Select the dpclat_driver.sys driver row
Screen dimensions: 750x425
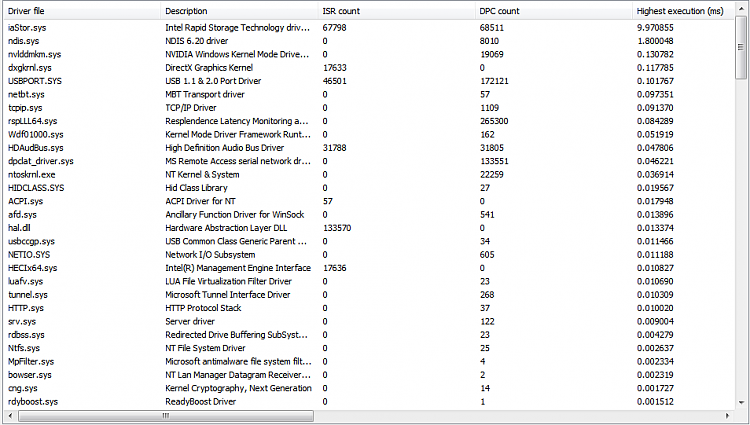pyautogui.click(x=369, y=161)
